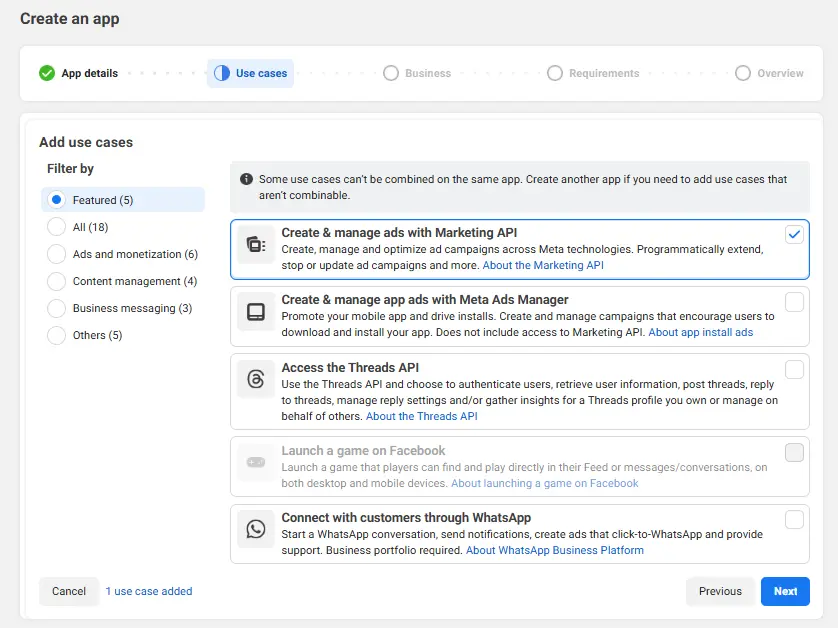Enable the WhatsApp use case checkbox
Image resolution: width=838 pixels, height=628 pixels.
[x=794, y=519]
